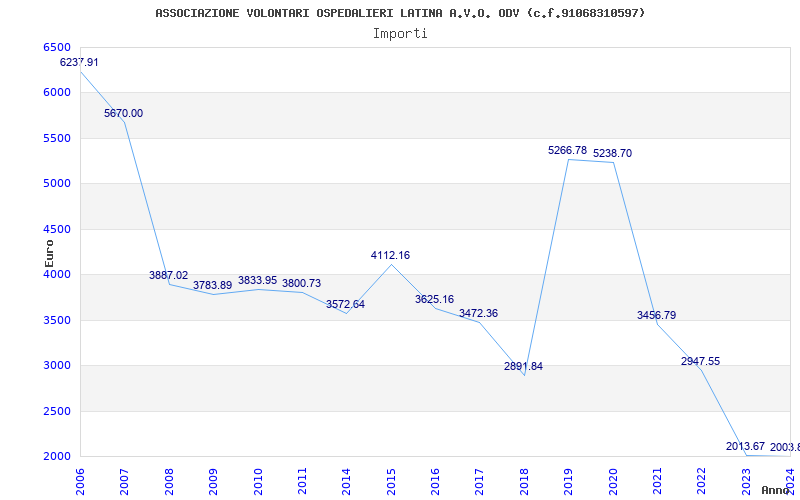Click the y-axis value 4000
This screenshot has width=800, height=500.
pos(57,275)
